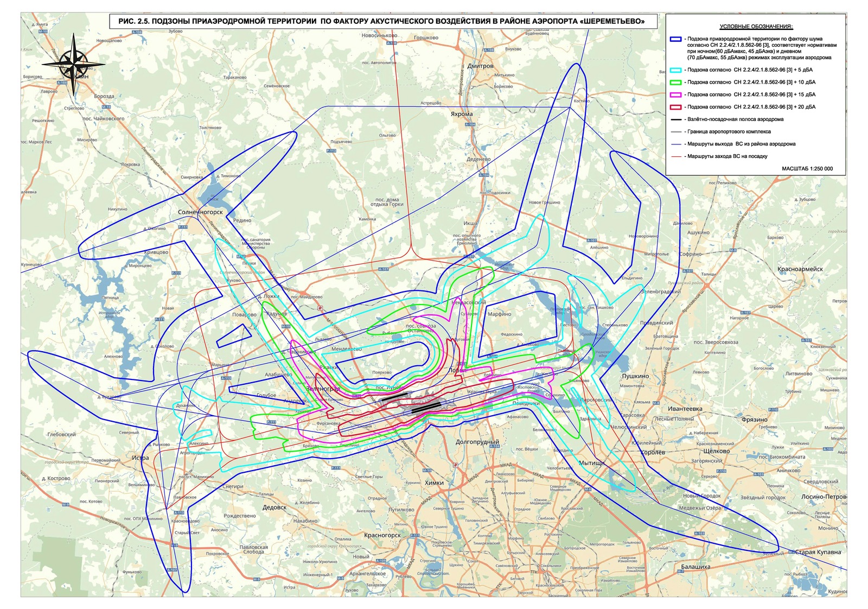Click the thin blue departure routes legend line
Image resolution: width=868 pixels, height=609 pixels.
coord(675,144)
